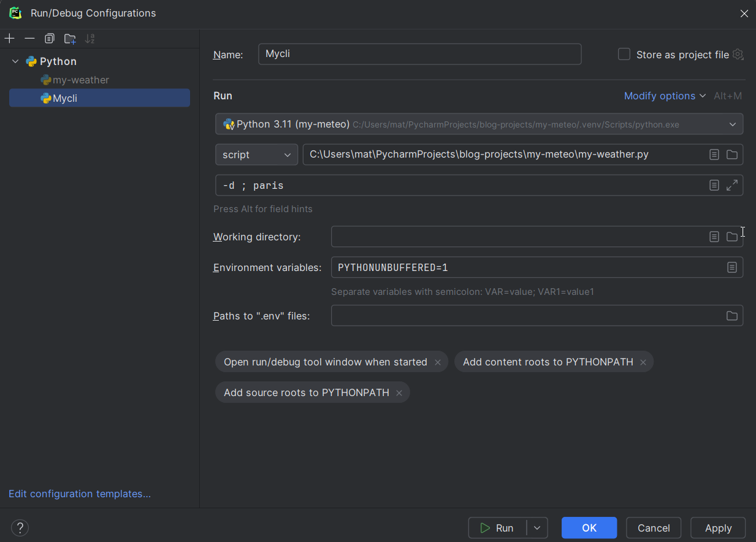The width and height of the screenshot is (756, 542).
Task: Enable Store as project file checkbox
Action: click(624, 55)
